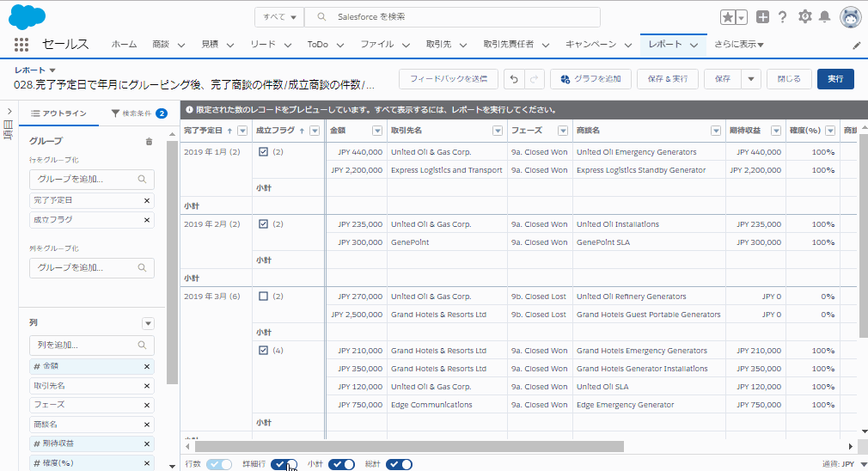
Task: Sort by 成立フラグ arrow icon
Action: pos(303,131)
